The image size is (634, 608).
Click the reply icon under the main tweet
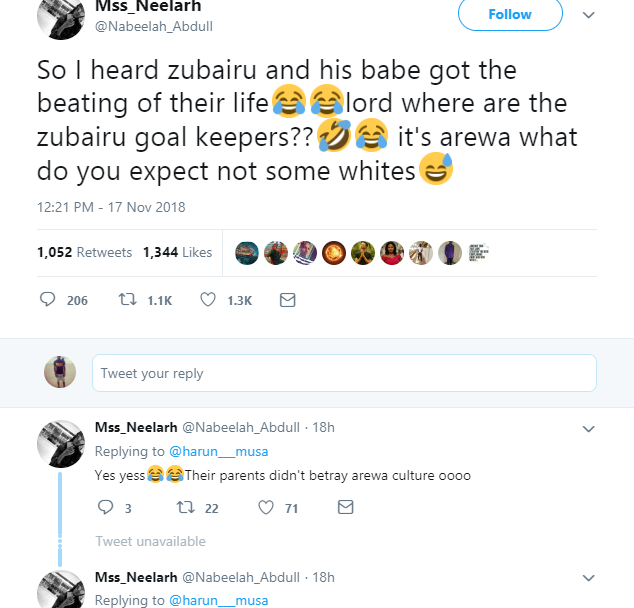47,300
